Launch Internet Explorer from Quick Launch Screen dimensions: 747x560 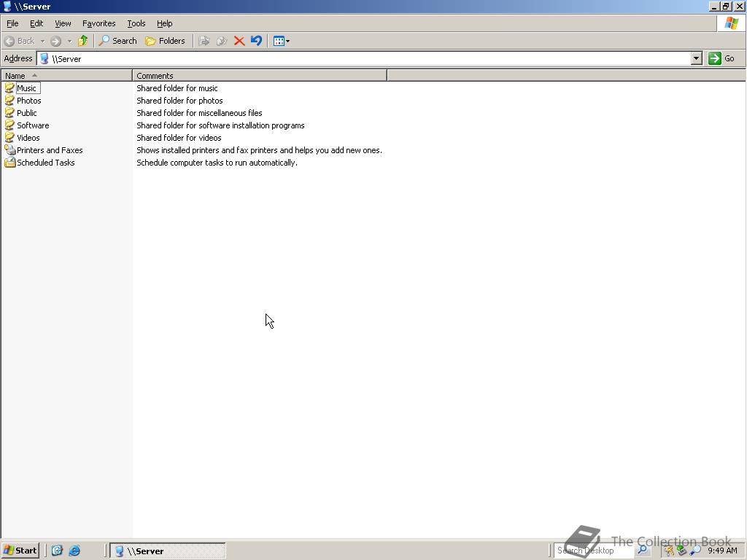[74, 551]
